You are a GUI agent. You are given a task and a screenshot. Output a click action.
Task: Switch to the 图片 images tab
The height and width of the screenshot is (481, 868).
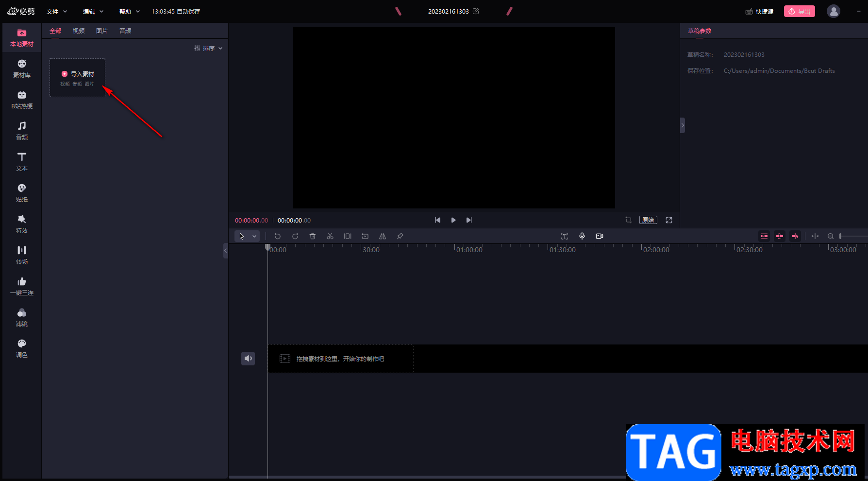click(x=102, y=31)
